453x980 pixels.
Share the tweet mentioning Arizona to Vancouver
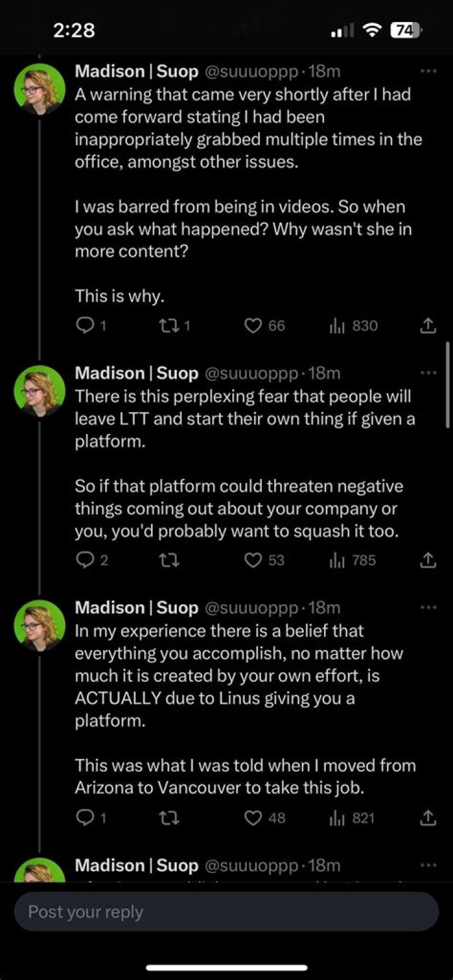coord(428,818)
